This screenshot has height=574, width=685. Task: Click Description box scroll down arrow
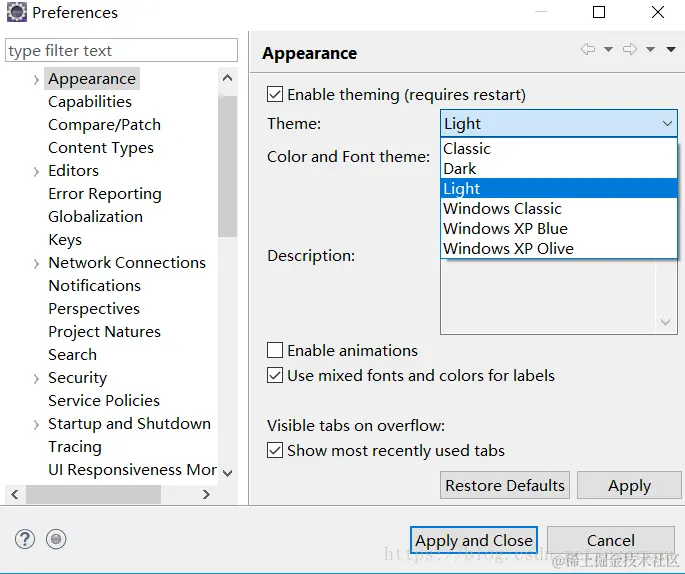point(666,322)
